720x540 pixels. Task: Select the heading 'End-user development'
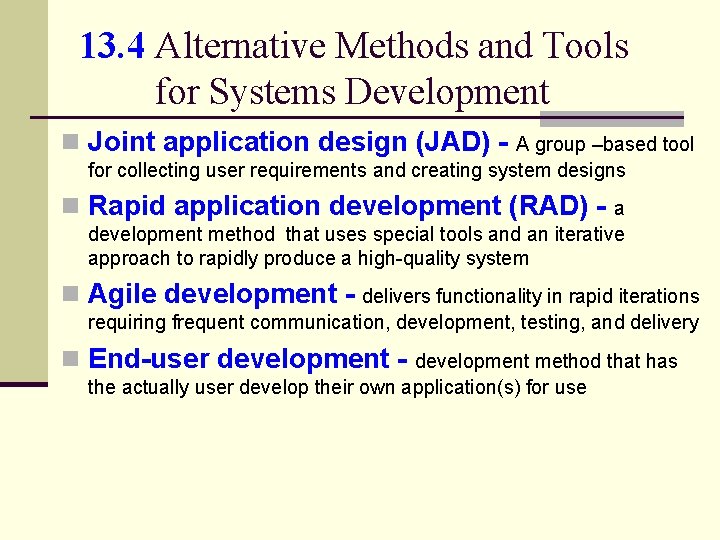239,359
